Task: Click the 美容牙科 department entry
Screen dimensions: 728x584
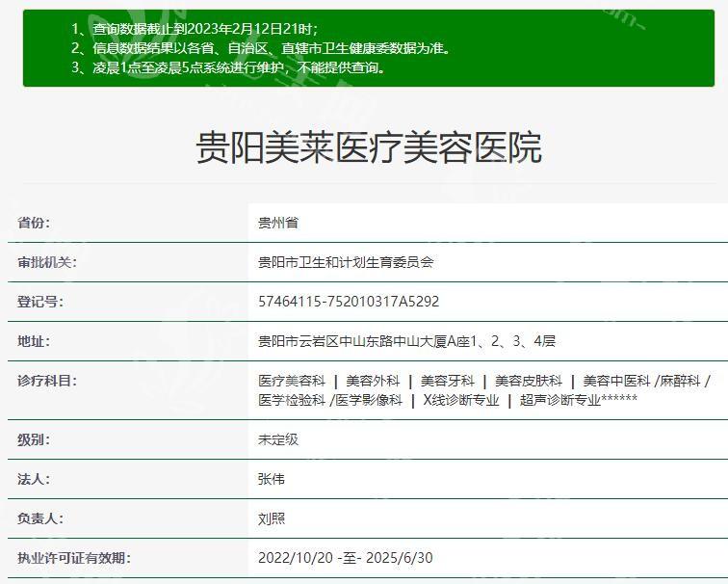Action: point(447,382)
